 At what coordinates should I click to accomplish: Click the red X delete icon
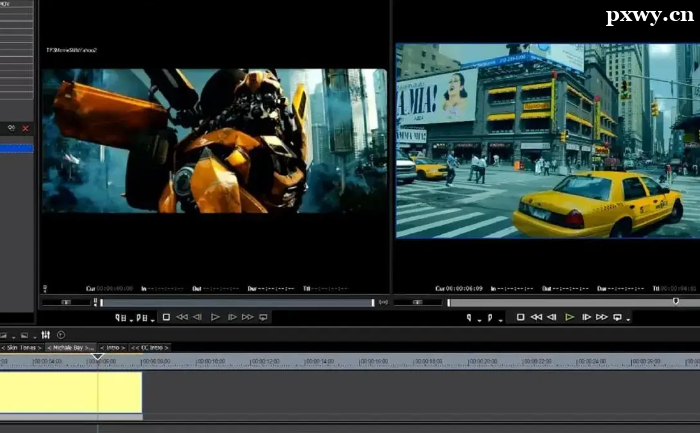[25, 129]
